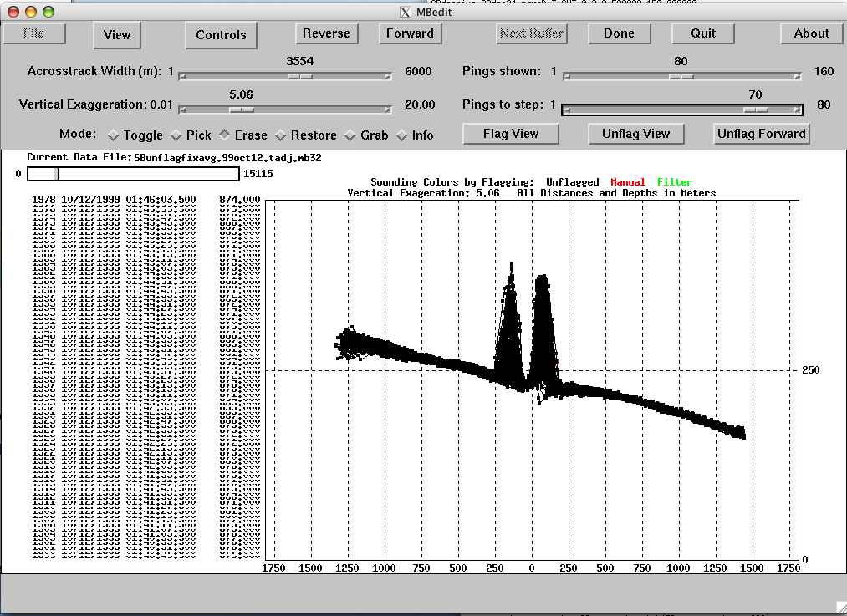Click the Flag View button

(x=511, y=134)
